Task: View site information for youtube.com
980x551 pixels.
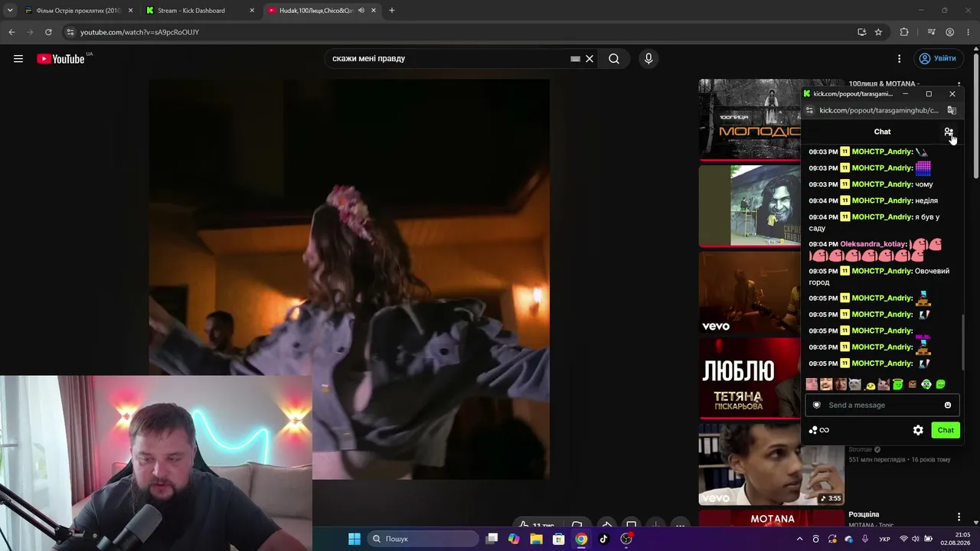Action: pyautogui.click(x=70, y=32)
